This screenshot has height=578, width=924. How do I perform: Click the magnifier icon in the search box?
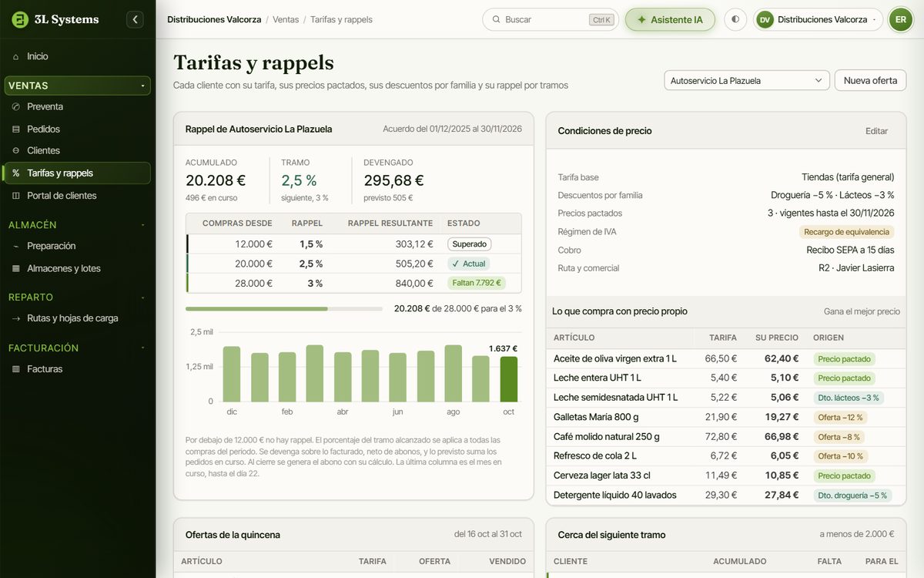click(x=497, y=19)
